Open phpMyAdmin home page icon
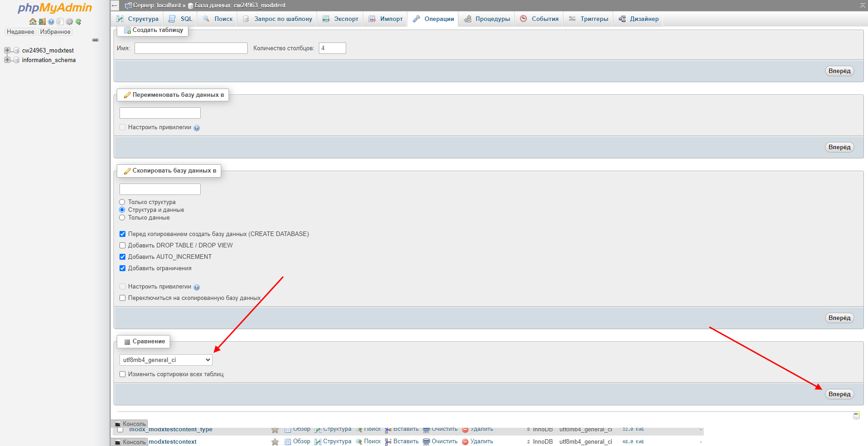Image resolution: width=868 pixels, height=446 pixels. point(32,21)
